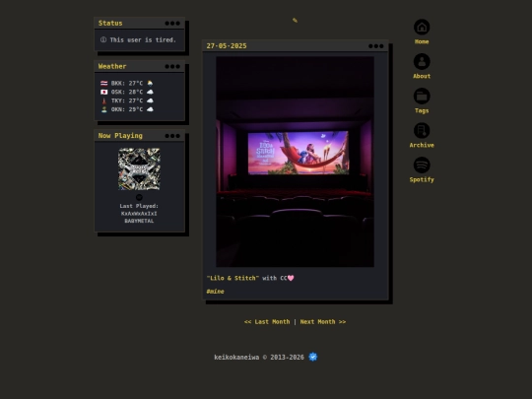
Task: Click the three dots on Weather panel
Action: (x=172, y=66)
